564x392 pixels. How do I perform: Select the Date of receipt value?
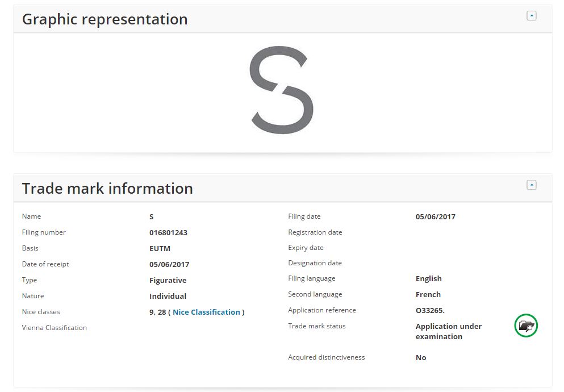(169, 264)
